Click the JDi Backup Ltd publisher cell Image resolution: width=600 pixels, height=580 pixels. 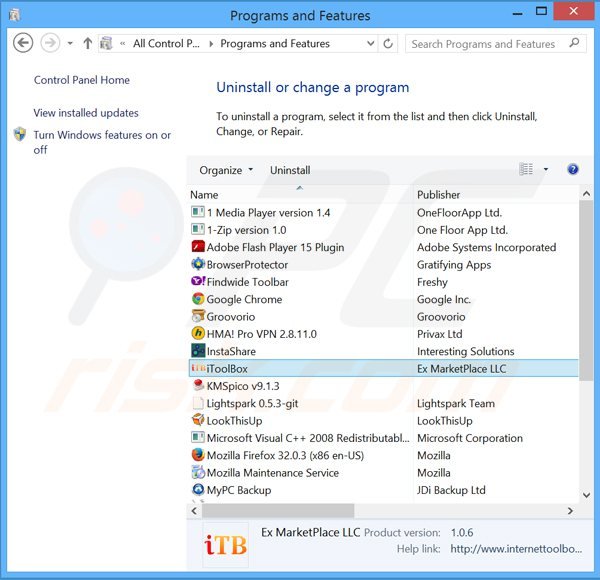[x=451, y=490]
